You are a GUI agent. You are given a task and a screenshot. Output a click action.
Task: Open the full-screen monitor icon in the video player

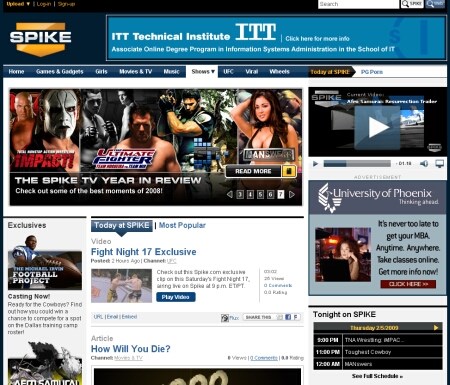point(439,164)
